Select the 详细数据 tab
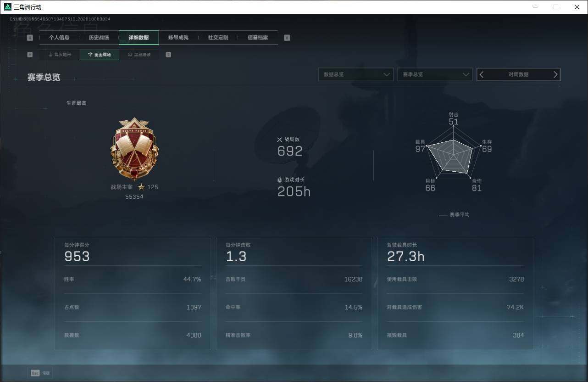Screen dimensions: 588x382 (x=139, y=38)
